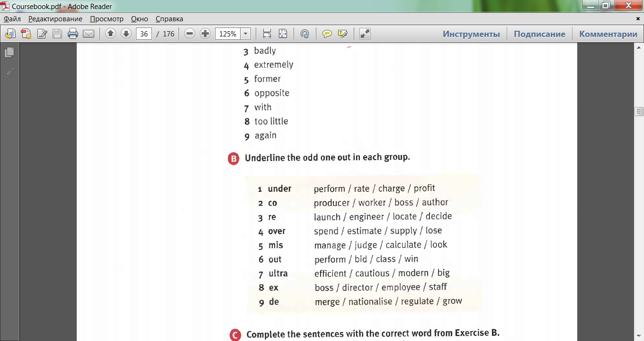The image size is (644, 341).
Task: Open the Просмотр menu
Action: click(x=107, y=19)
